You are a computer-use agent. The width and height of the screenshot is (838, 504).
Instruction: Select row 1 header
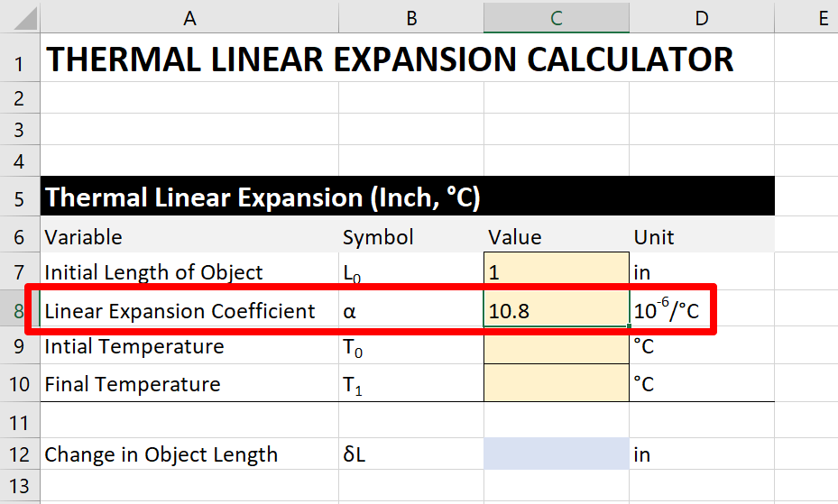point(19,58)
